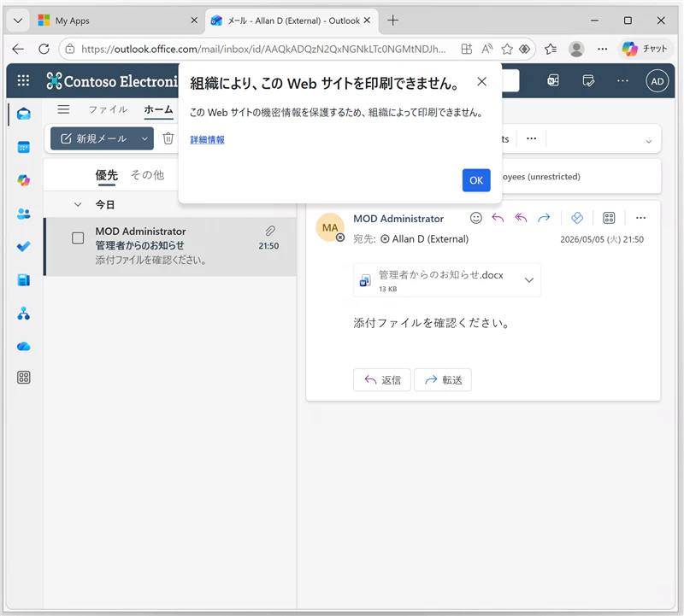Collapse the 今日 group chevron
684x616 pixels.
tap(78, 204)
